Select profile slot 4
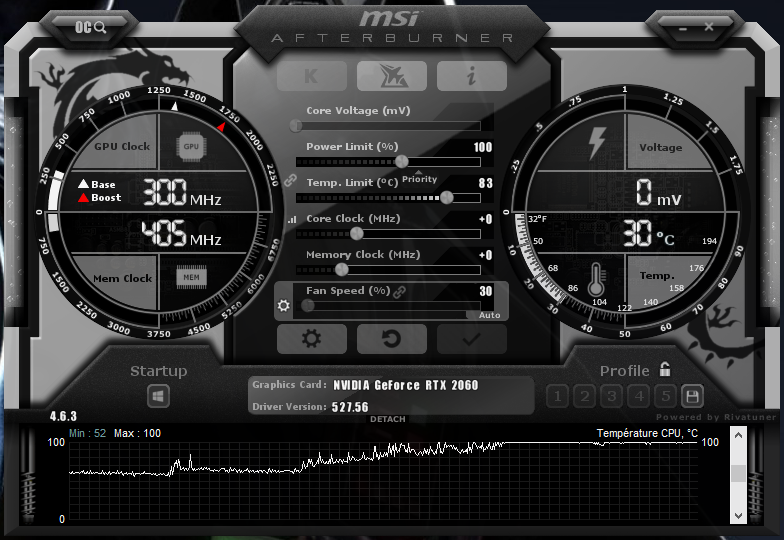This screenshot has height=540, width=784. click(x=638, y=396)
